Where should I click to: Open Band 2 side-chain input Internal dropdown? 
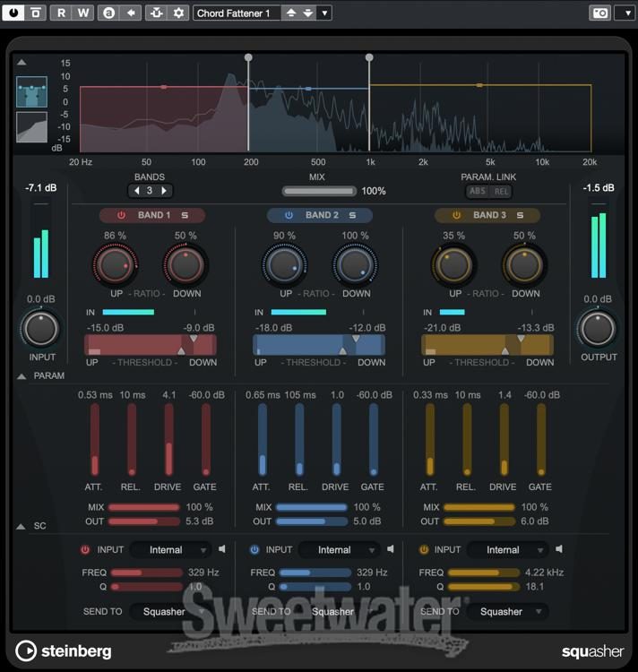339,550
